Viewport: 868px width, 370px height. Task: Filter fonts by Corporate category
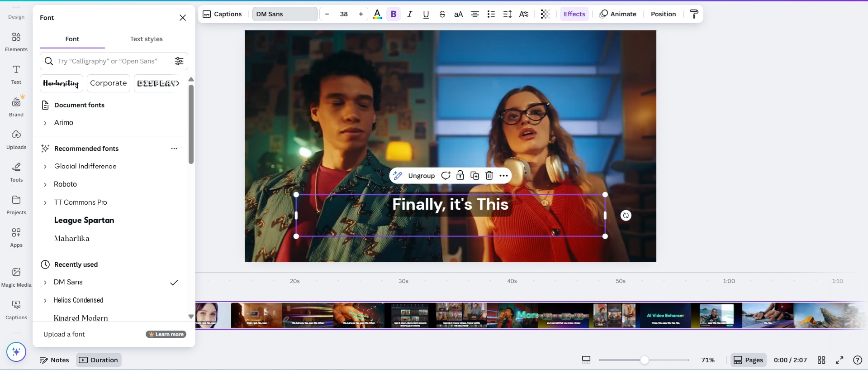coord(109,83)
